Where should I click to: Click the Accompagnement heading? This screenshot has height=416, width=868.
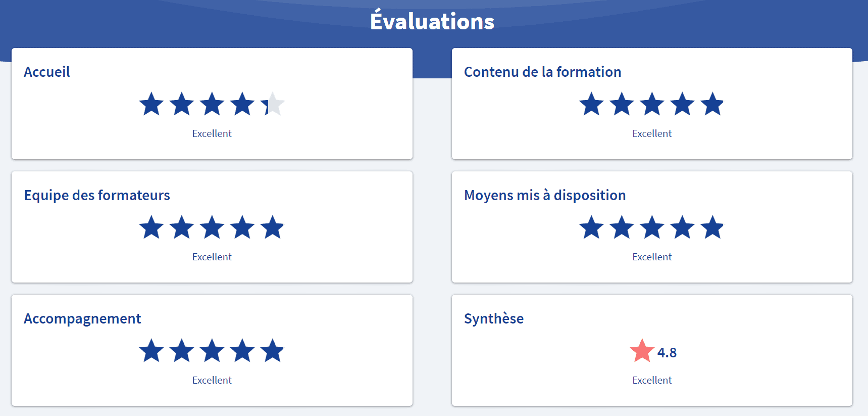pyautogui.click(x=82, y=319)
